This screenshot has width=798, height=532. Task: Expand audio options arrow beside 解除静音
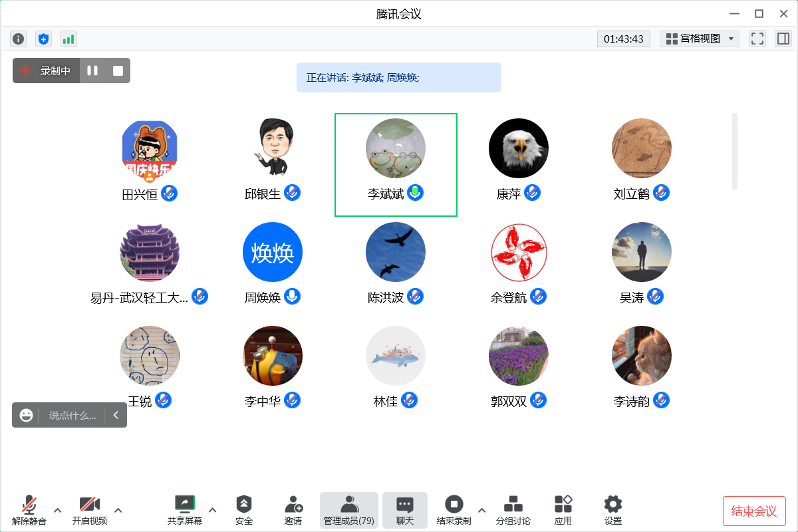57,510
